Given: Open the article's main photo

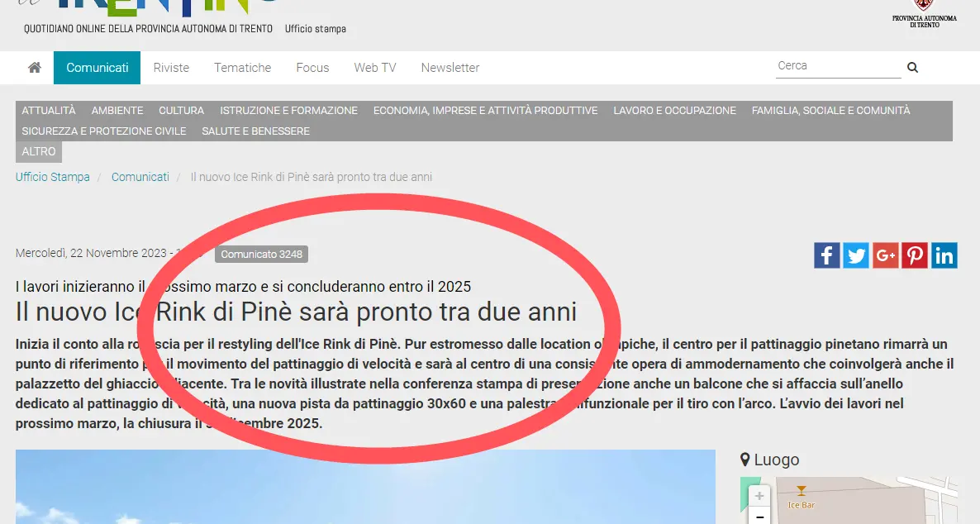Looking at the screenshot, I should point(365,487).
